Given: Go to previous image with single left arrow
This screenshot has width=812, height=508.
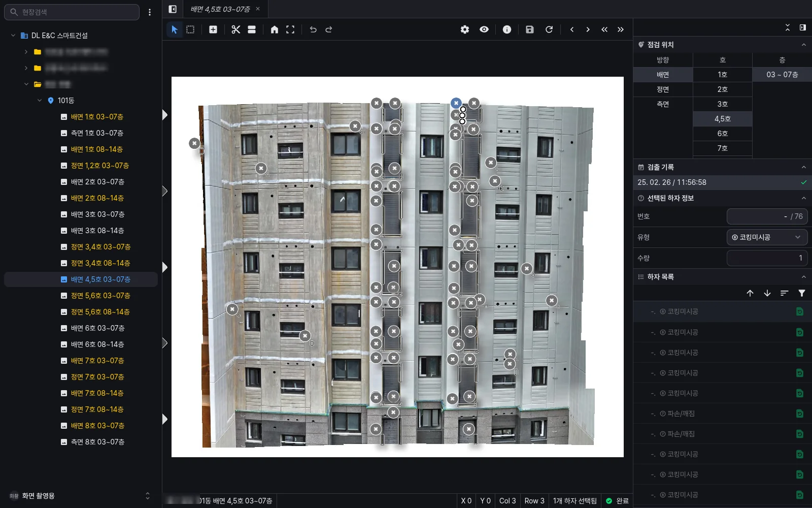Looking at the screenshot, I should click(x=572, y=29).
